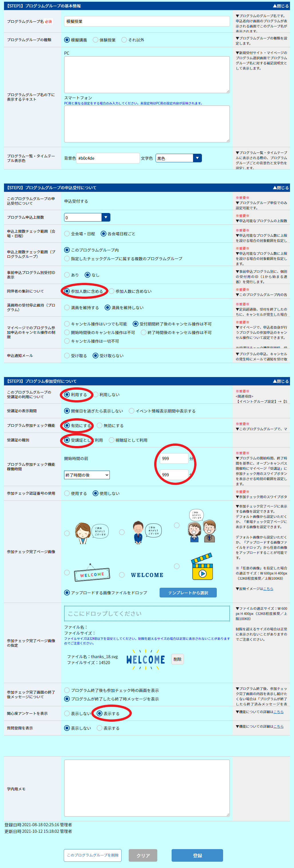Collapse the STEP2 section with 閉じる
Viewport: 294px width, 868px height.
280,188
